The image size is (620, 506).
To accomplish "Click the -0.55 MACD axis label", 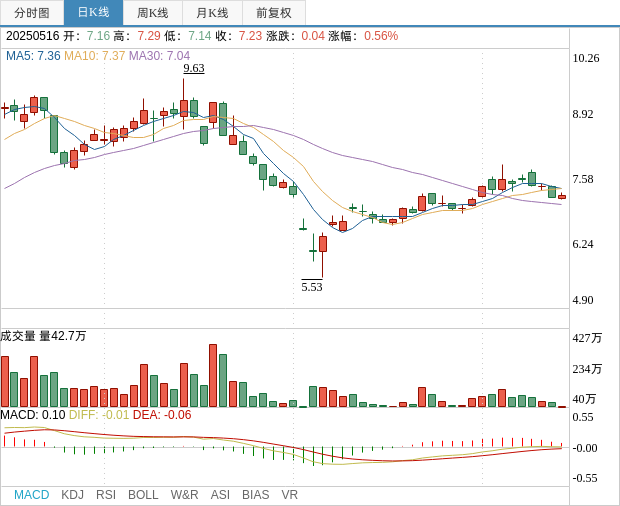I will 585,478.
